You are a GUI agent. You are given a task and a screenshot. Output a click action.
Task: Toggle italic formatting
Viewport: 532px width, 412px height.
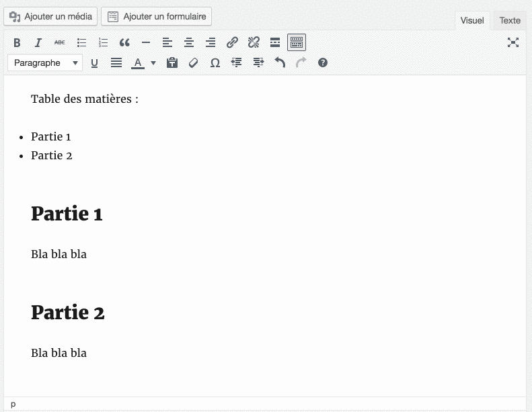pyautogui.click(x=38, y=42)
